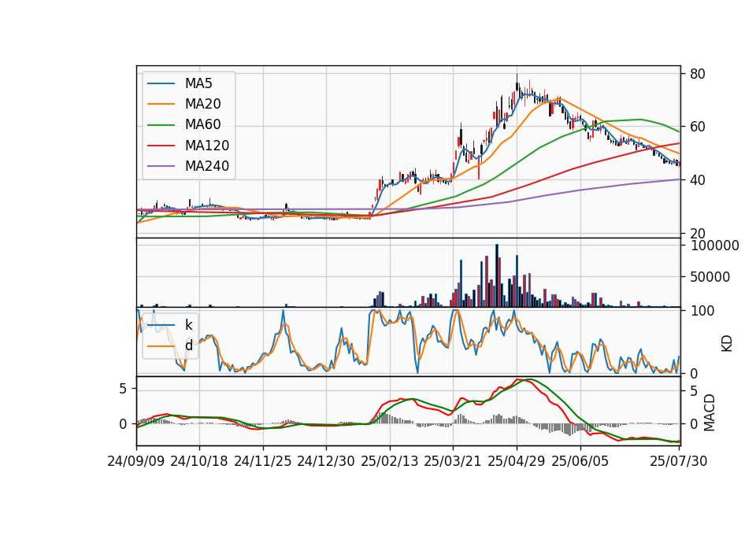Click the MA240 legend label
756x543 pixels.
tap(207, 166)
